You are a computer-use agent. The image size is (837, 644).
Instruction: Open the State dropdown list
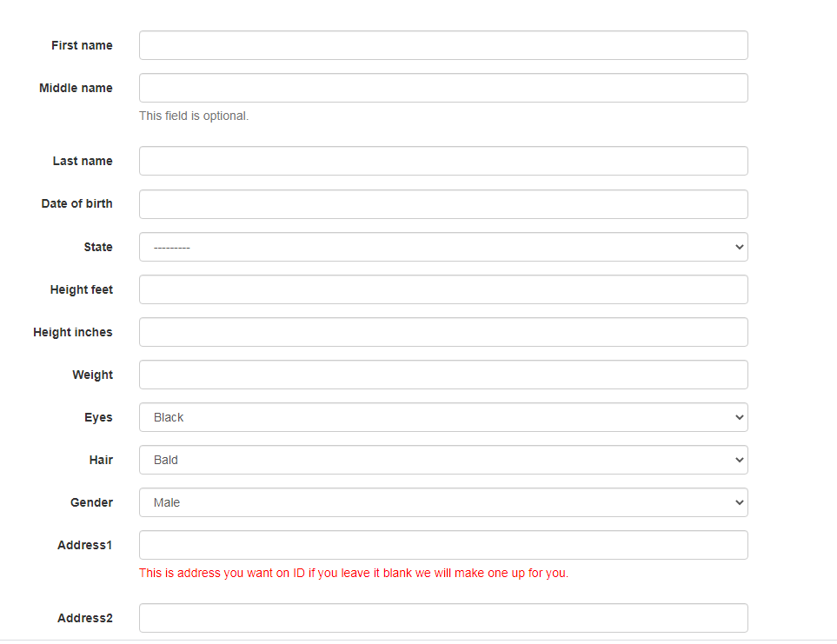tap(443, 247)
